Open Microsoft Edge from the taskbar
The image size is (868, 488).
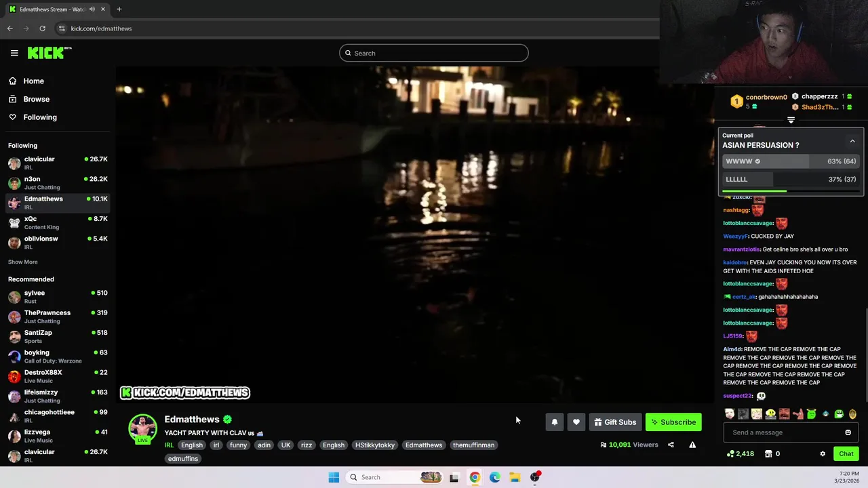point(495,477)
